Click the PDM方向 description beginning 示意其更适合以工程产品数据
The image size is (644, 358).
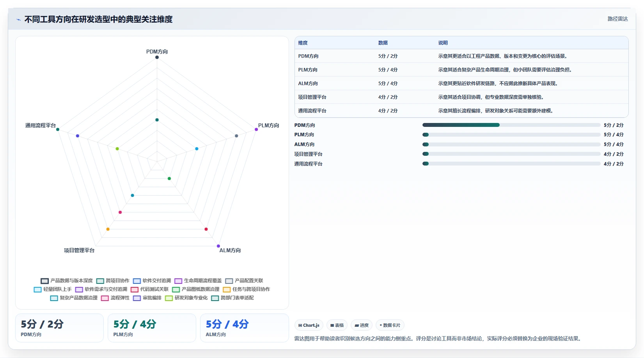point(502,56)
